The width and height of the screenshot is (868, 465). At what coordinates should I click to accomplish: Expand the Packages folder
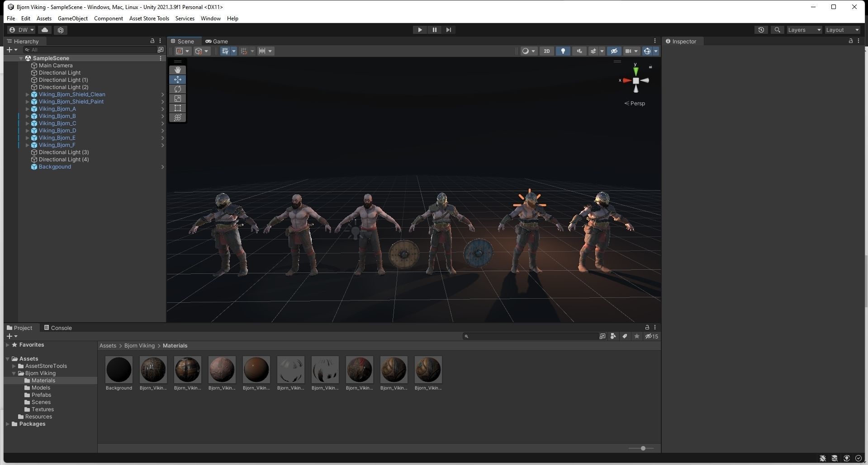pos(7,424)
